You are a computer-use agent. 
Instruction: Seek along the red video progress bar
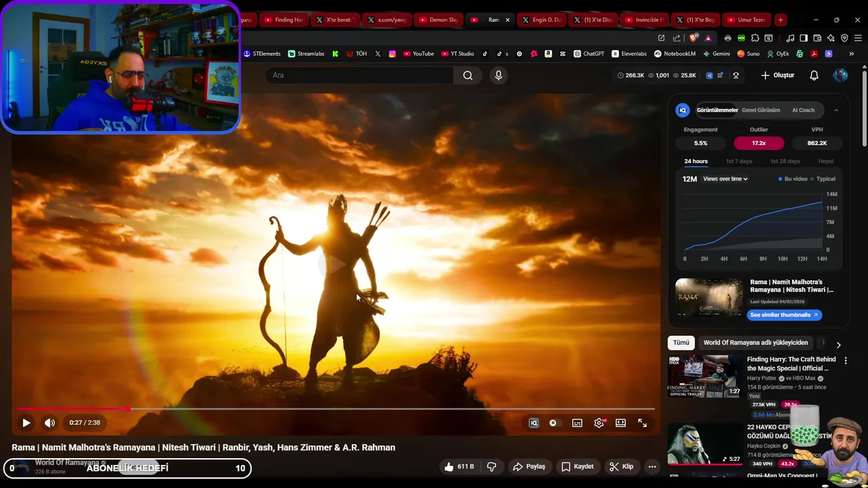[336, 409]
